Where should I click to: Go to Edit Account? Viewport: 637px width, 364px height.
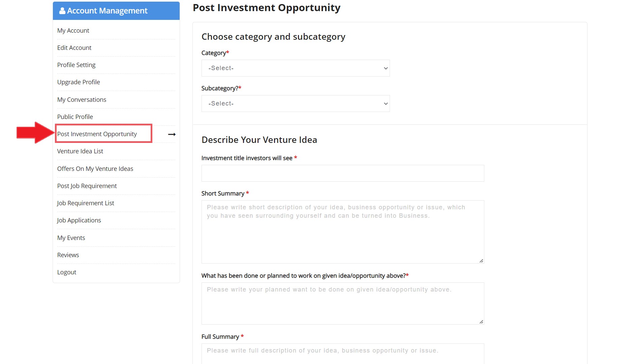tap(74, 48)
